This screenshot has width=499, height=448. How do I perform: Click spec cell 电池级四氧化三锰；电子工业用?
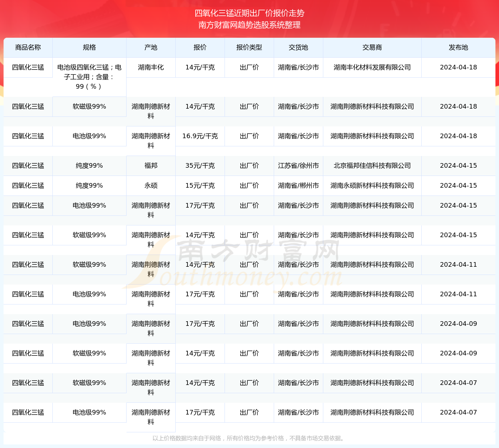tap(89, 77)
